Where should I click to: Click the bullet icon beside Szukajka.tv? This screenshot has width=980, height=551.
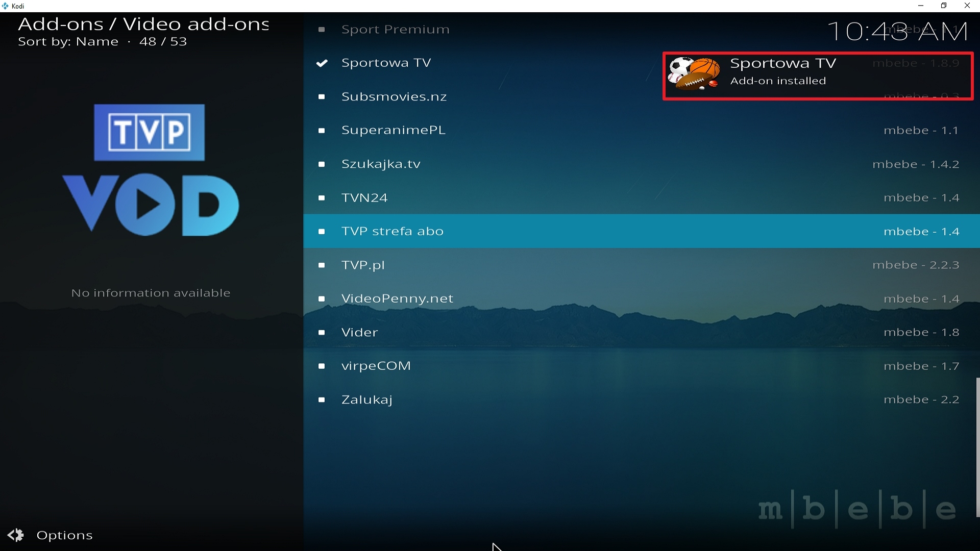322,164
